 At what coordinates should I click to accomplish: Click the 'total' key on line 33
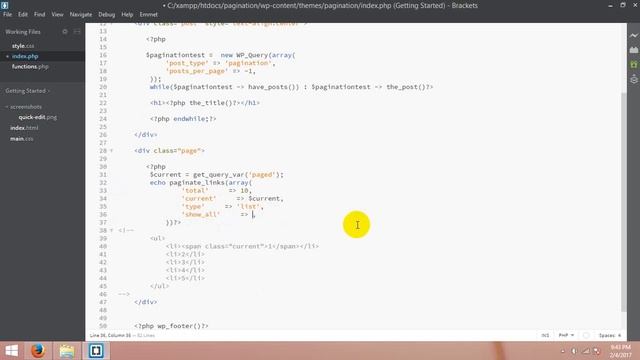[195, 190]
